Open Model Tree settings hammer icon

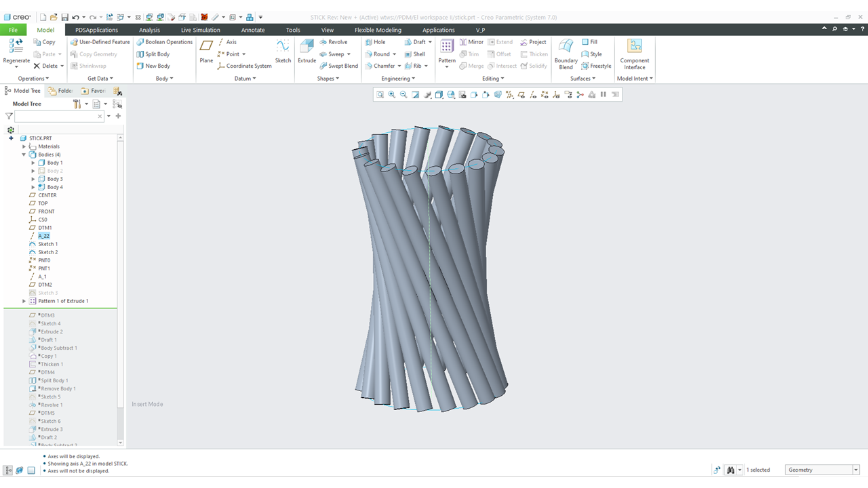click(x=77, y=104)
